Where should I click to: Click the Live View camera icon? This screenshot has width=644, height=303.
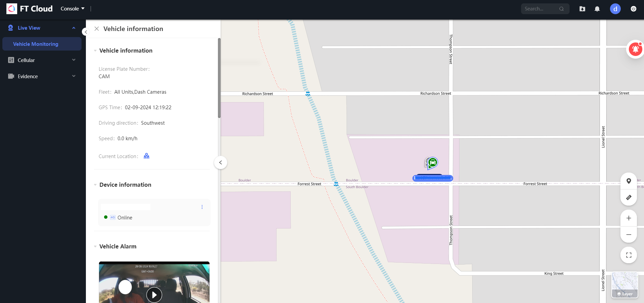[x=11, y=28]
